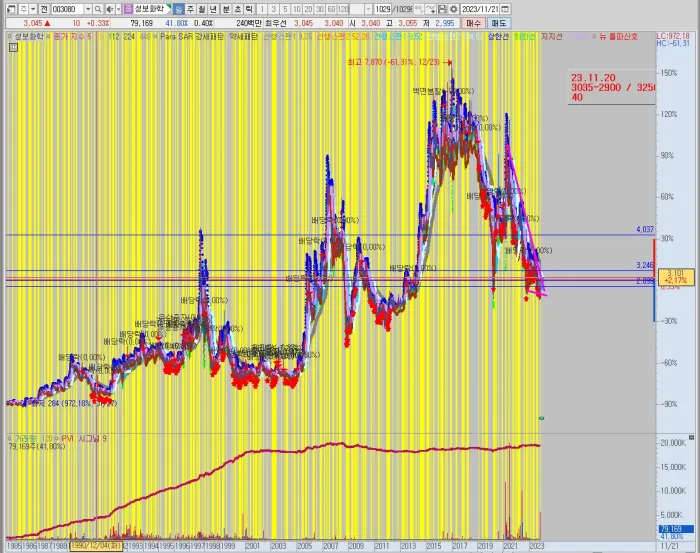The width and height of the screenshot is (700, 553).
Task: Click the 거래량 120 volume legend label
Action: (33, 439)
